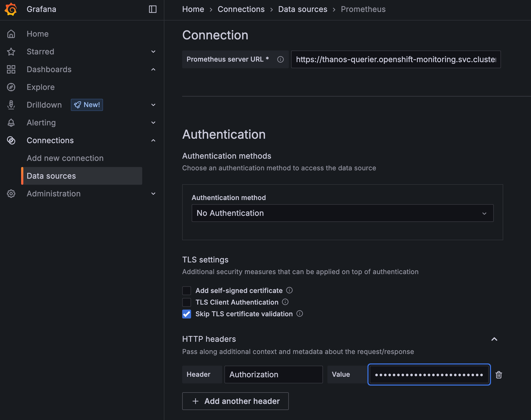This screenshot has width=531, height=420.
Task: Click the Connections globe icon
Action: [11, 140]
